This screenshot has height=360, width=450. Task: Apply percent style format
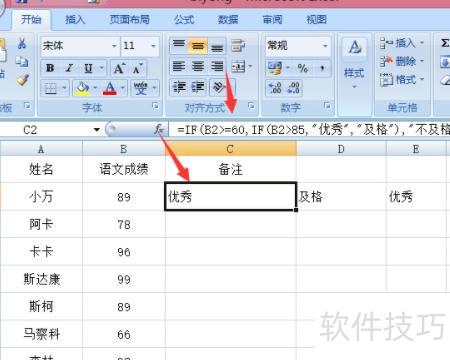coord(303,68)
